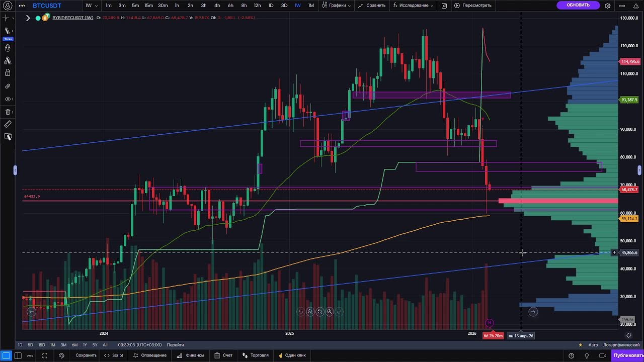This screenshot has height=362, width=644.
Task: Go to latest bar arrow circle
Action: point(533,312)
